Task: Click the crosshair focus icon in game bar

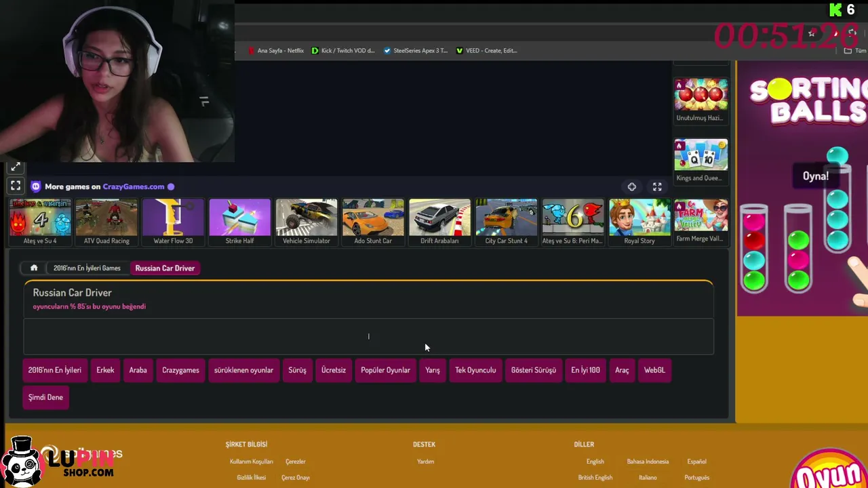Action: coord(632,187)
